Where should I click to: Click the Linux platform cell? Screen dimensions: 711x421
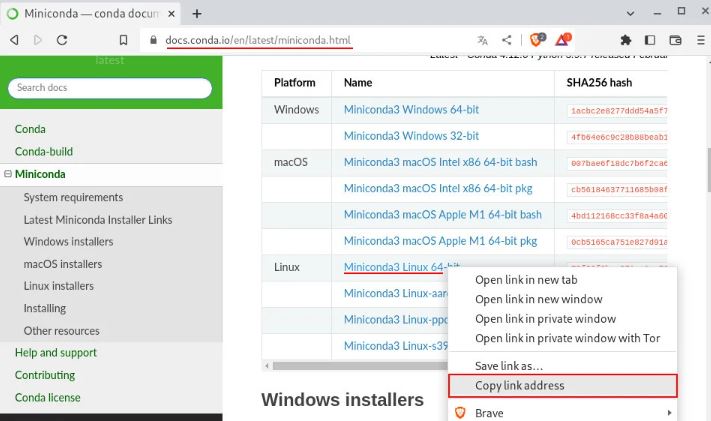287,267
